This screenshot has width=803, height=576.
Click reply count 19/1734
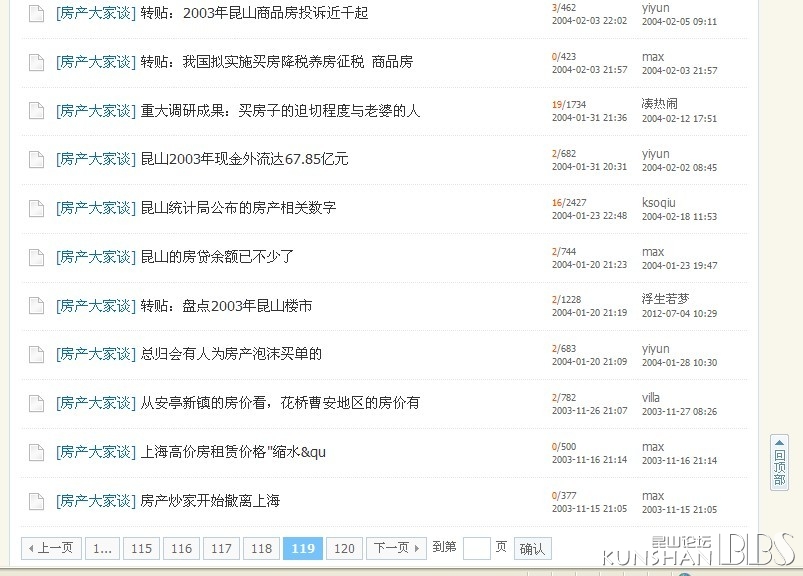(x=569, y=104)
